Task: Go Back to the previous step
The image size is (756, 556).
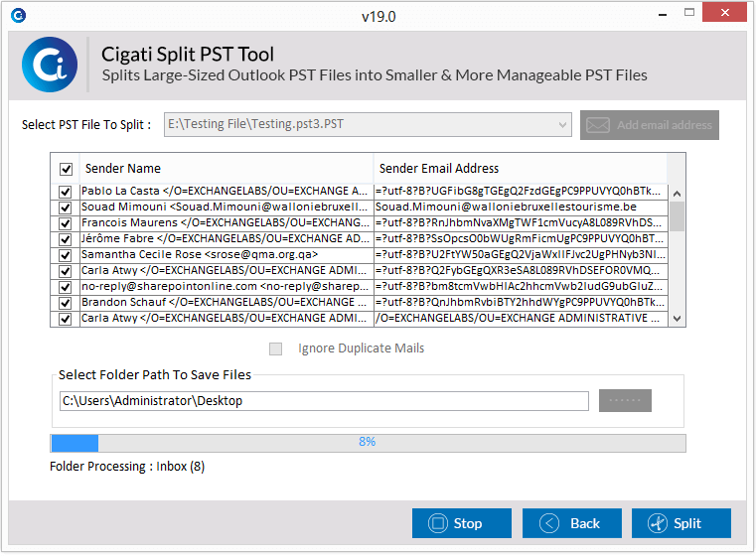Action: pos(572,523)
